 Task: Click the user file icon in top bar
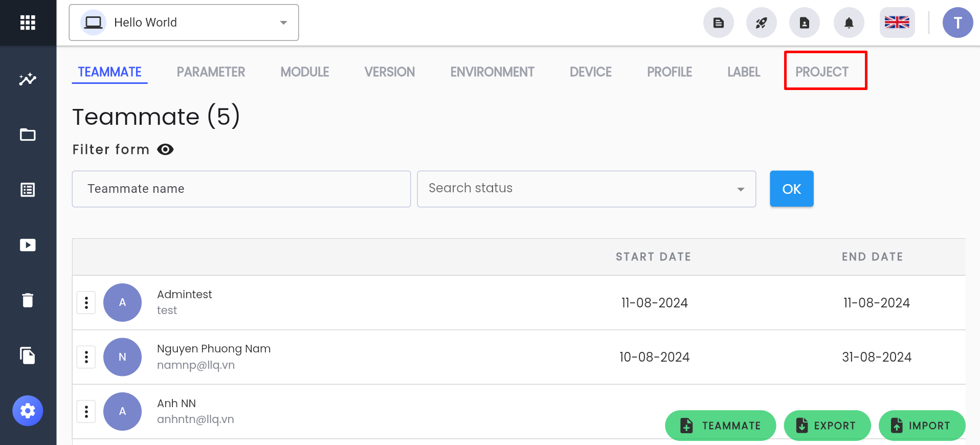coord(805,23)
